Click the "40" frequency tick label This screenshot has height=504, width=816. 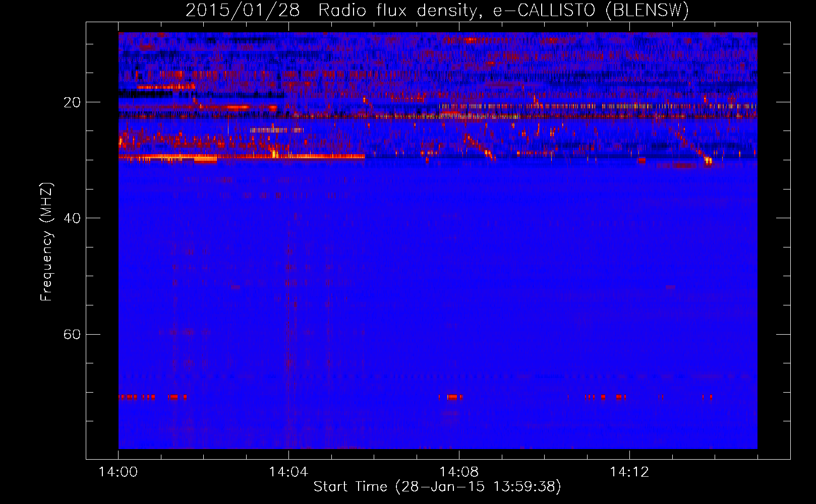coord(72,218)
